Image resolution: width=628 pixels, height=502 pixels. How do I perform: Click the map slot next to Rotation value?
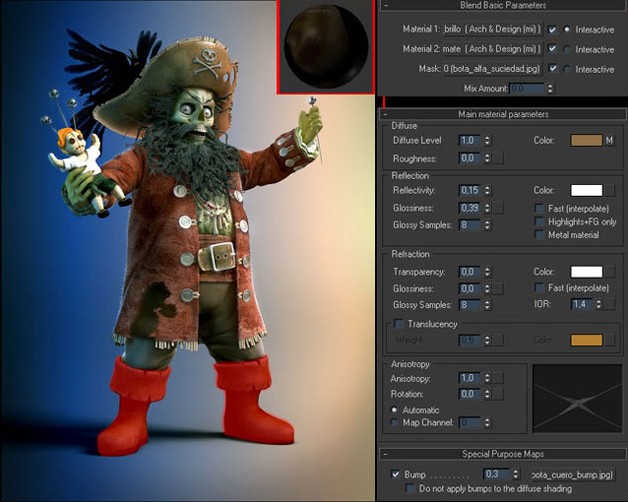click(497, 394)
